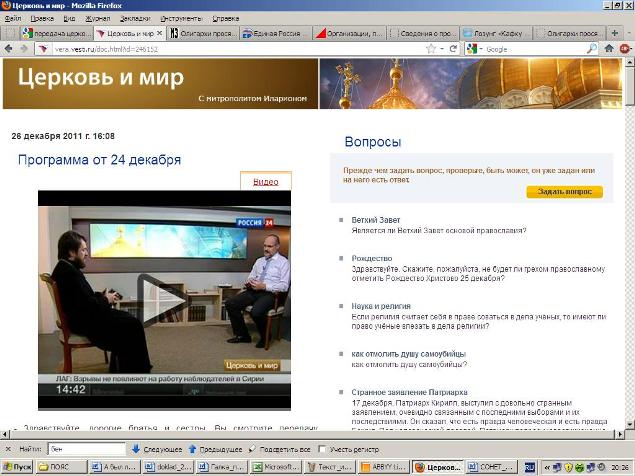
Task: Open the ПОЯС folder in the taskbar
Action: coord(62,467)
